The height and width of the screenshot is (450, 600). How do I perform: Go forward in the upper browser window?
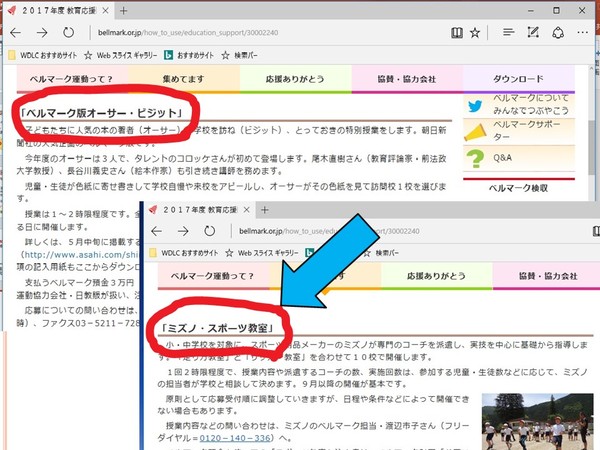point(42,33)
